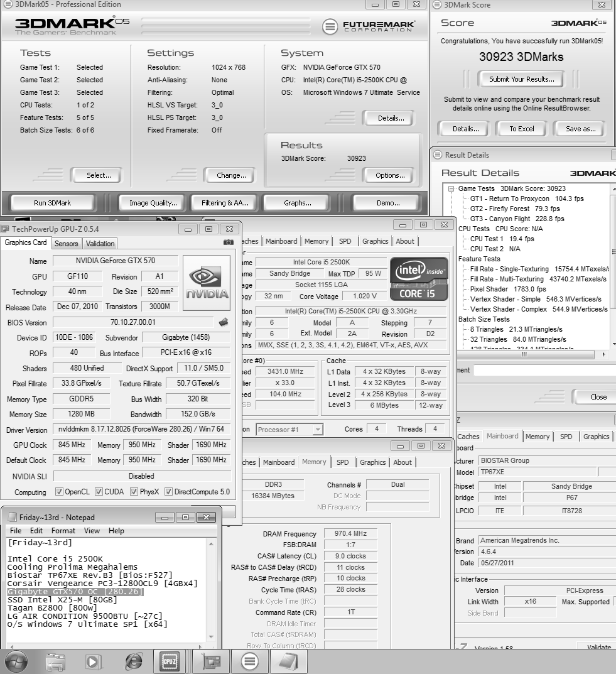Viewport: 616px width, 674px height.
Task: Click the Details... button in 3DMark Score window
Action: (x=465, y=129)
